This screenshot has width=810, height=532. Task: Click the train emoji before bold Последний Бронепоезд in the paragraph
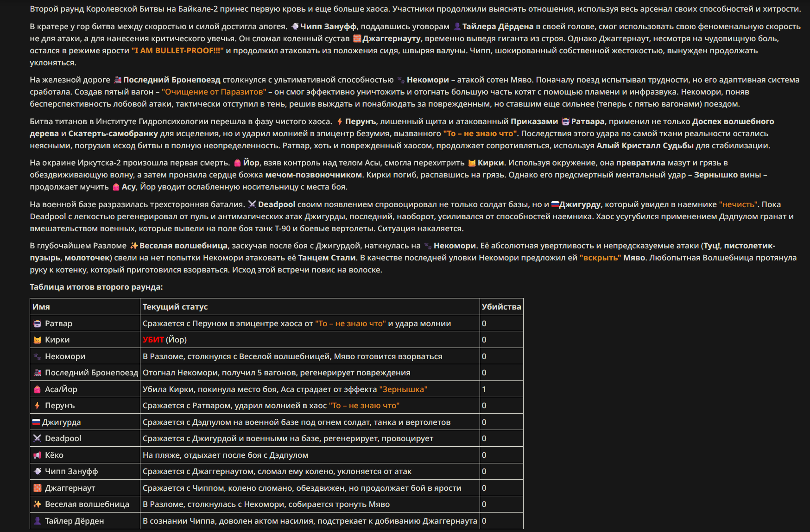click(118, 80)
